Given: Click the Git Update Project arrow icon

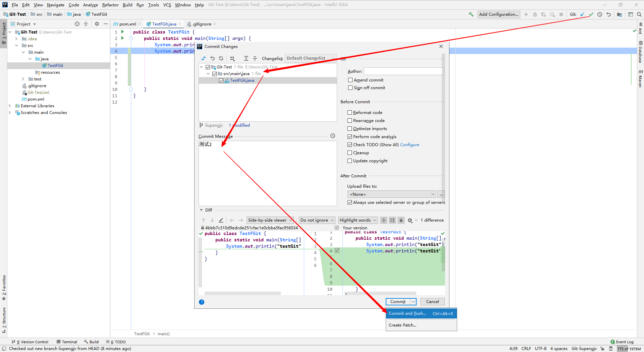Looking at the screenshot, I should (x=582, y=14).
